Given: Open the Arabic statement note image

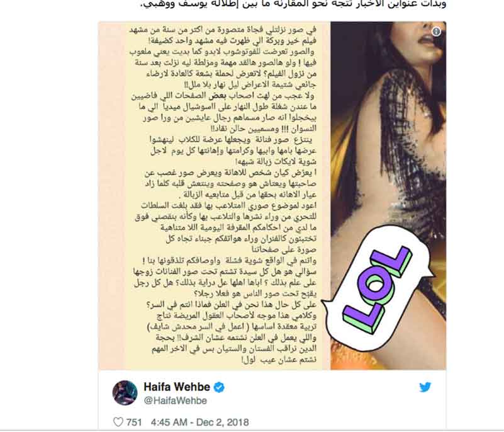Looking at the screenshot, I should (x=215, y=196).
